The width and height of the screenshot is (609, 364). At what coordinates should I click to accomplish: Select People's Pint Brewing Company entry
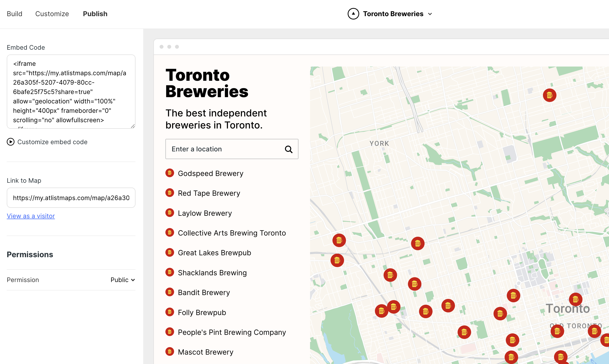(232, 332)
